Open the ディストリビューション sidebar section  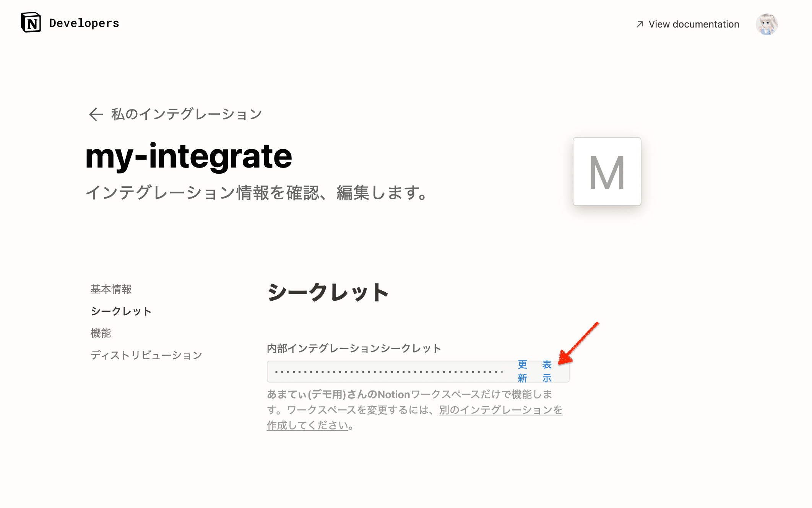coord(146,355)
